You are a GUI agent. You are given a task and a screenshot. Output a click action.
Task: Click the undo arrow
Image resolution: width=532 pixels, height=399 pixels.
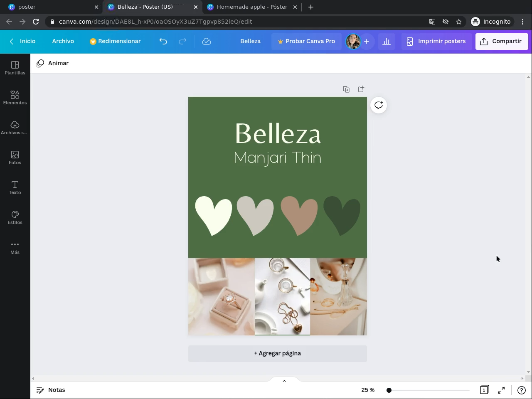tap(163, 41)
